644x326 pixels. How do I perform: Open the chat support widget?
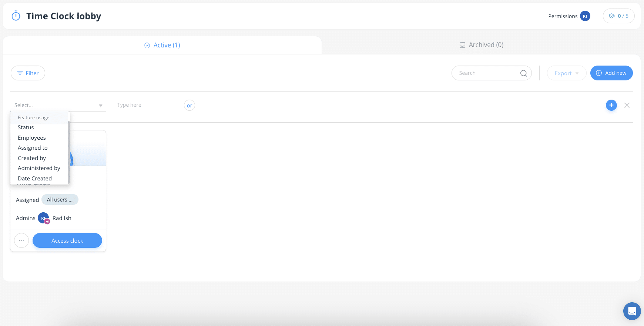point(632,311)
